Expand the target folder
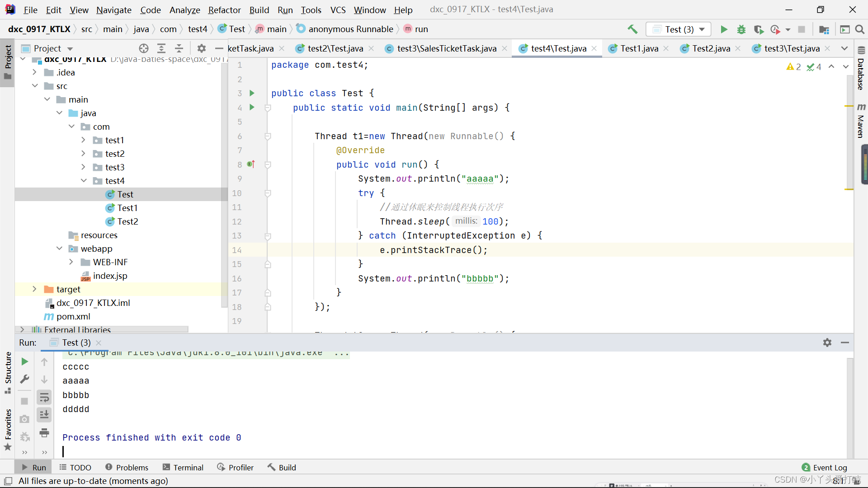This screenshot has width=868, height=488. point(34,289)
